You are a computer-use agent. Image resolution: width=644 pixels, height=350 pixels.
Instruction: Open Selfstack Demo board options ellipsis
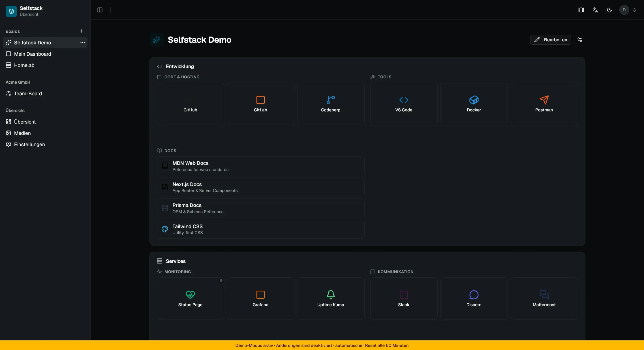[x=83, y=42]
